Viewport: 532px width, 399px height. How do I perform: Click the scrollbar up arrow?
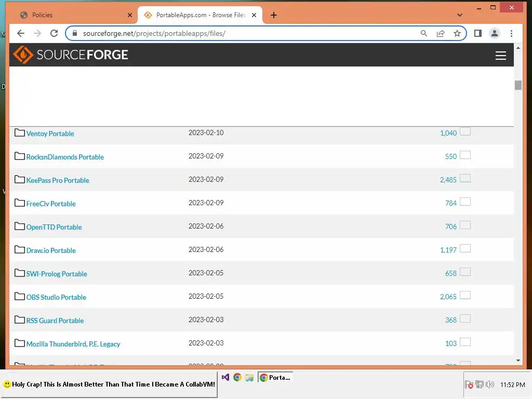click(518, 48)
